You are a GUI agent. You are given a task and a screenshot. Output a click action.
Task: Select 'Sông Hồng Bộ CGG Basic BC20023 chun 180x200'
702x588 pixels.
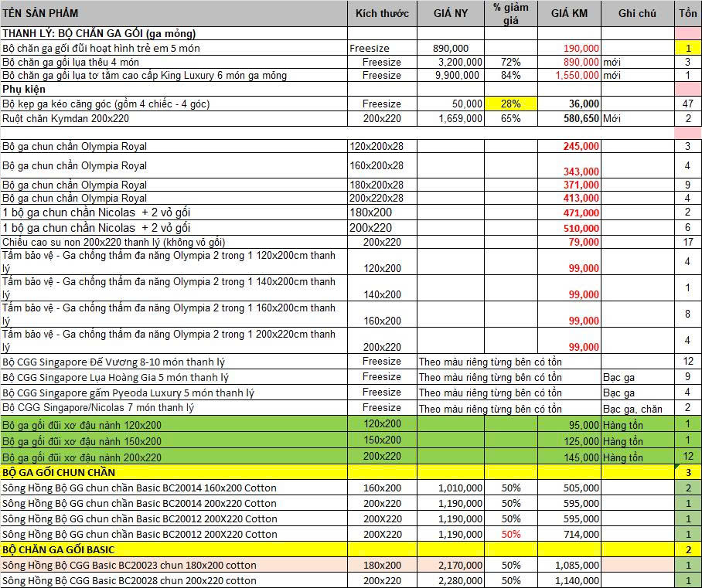pyautogui.click(x=174, y=565)
